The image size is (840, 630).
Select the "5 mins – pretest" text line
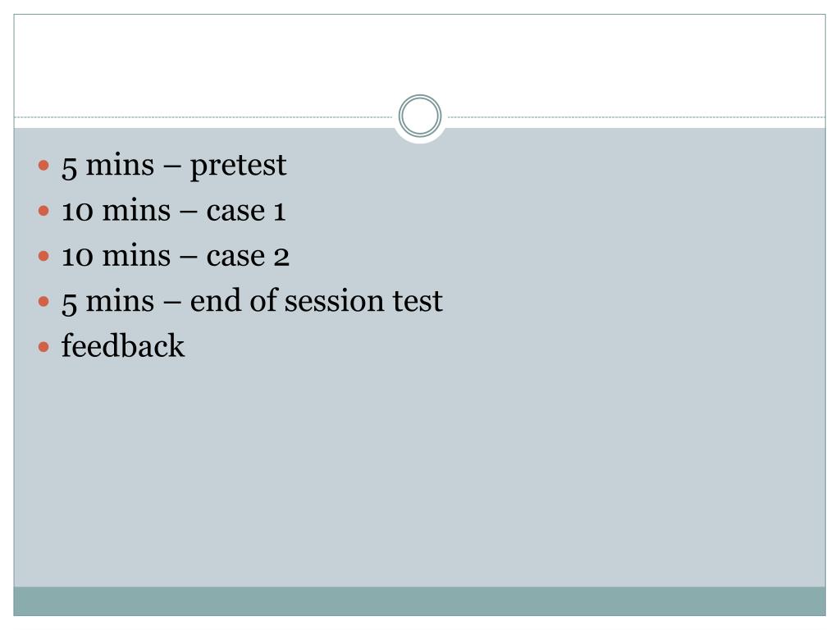[174, 166]
